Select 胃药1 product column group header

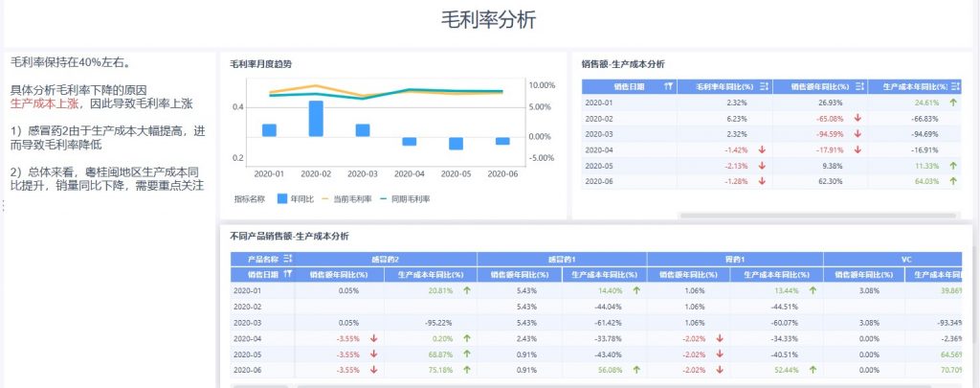click(x=735, y=259)
